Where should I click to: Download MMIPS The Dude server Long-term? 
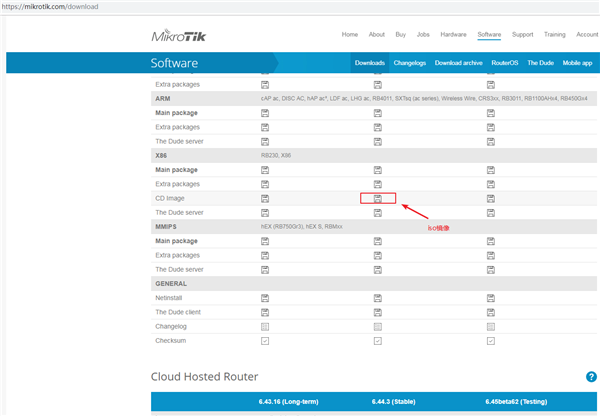[265, 270]
